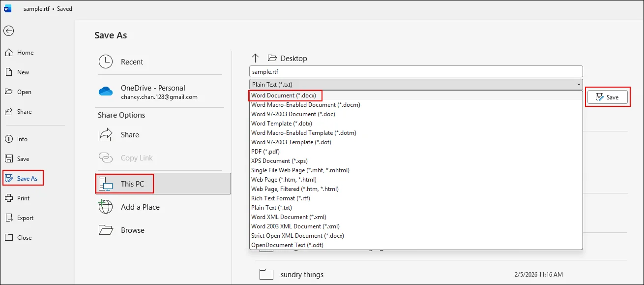Click the folder icon beside sundry things
The height and width of the screenshot is (285, 644).
point(266,274)
